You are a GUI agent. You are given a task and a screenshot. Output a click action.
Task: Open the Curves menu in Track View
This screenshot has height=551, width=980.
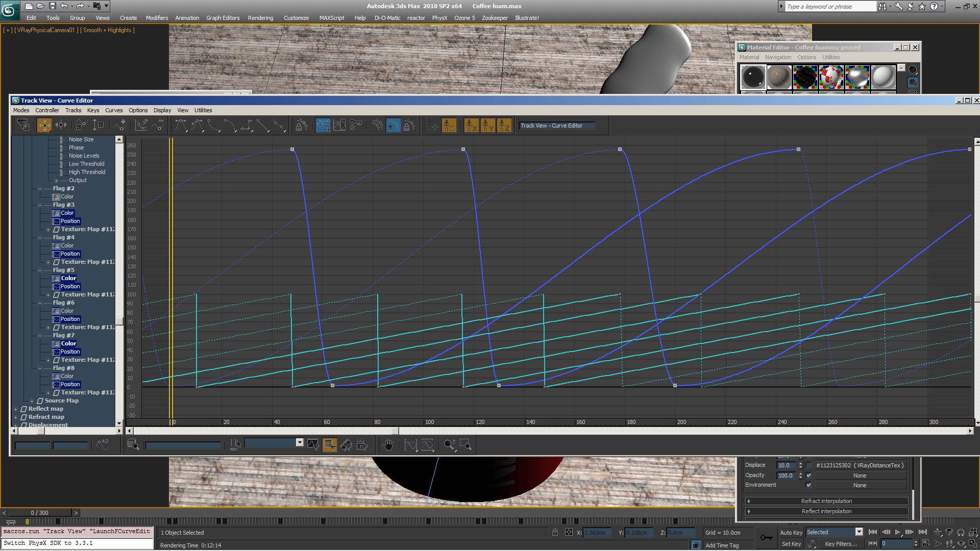[113, 110]
